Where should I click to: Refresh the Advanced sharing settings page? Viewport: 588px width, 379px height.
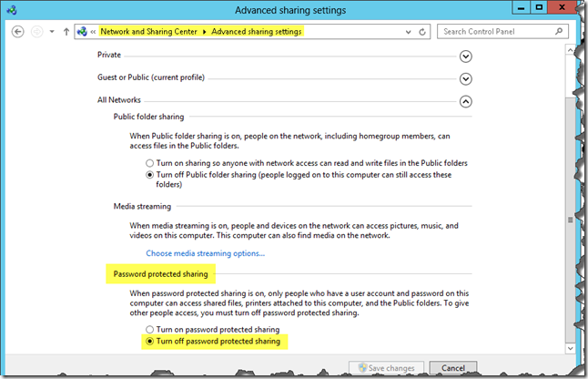422,32
